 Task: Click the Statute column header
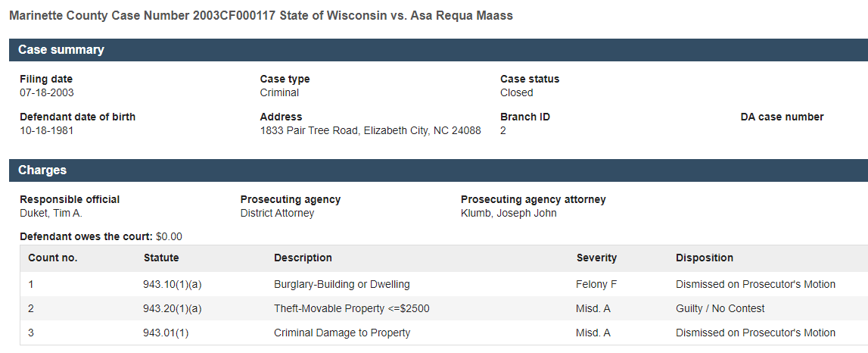click(x=161, y=258)
